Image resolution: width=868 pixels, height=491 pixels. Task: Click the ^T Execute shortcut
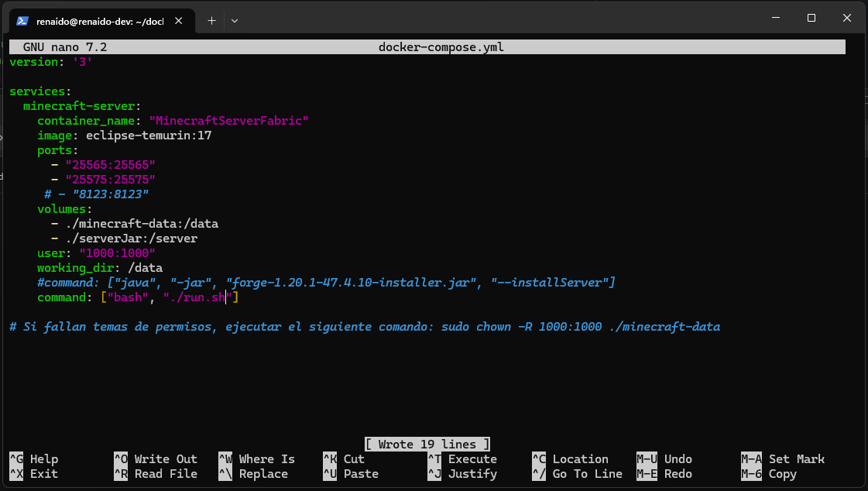coord(462,459)
